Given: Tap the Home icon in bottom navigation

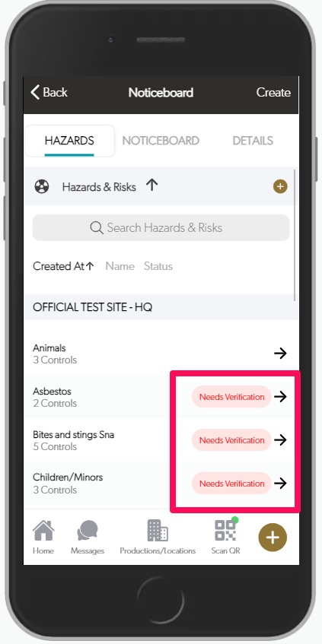Looking at the screenshot, I should click(43, 530).
